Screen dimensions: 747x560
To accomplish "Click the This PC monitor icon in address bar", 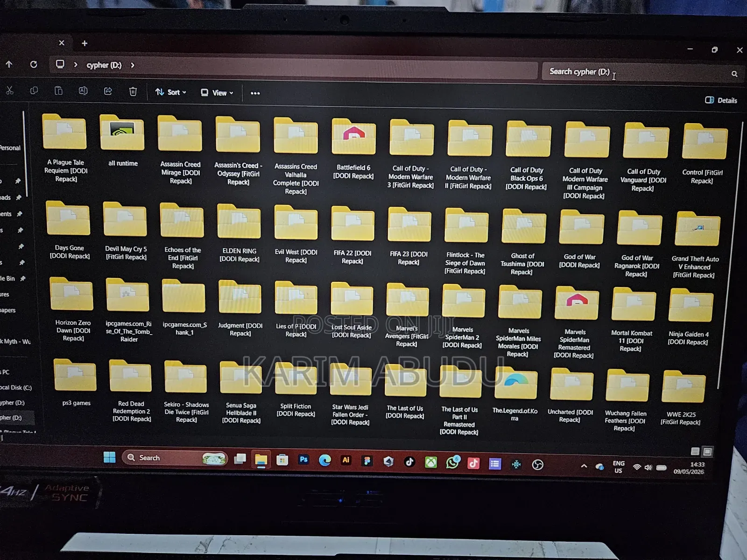I will pos(60,64).
